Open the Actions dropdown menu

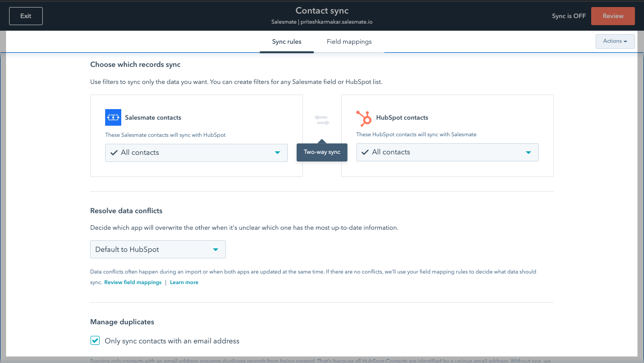click(615, 41)
